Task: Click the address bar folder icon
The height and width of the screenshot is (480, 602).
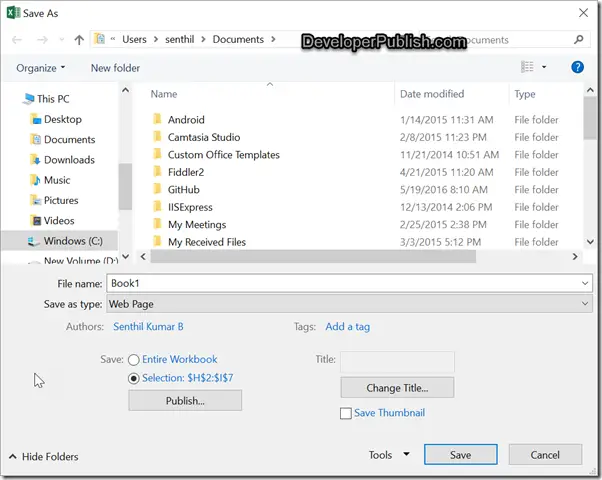Action: pos(99,39)
